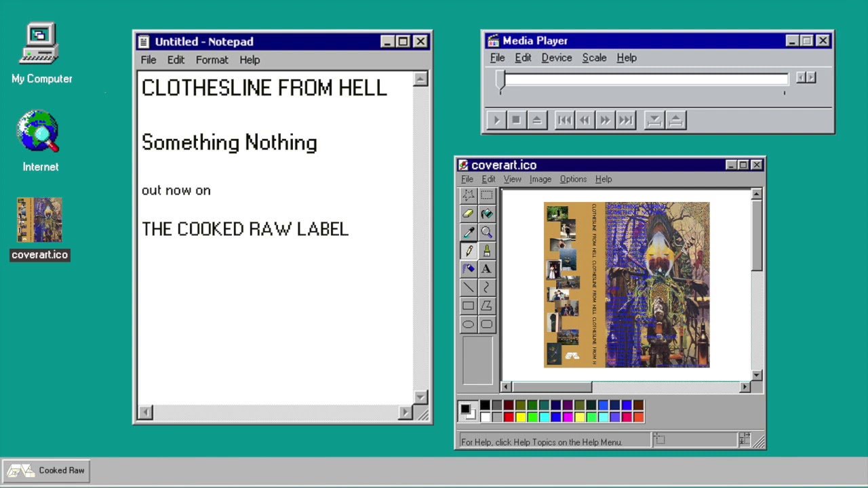Choose the straight Line tool in Paint
Screen dimensions: 868x488
[x=468, y=287]
